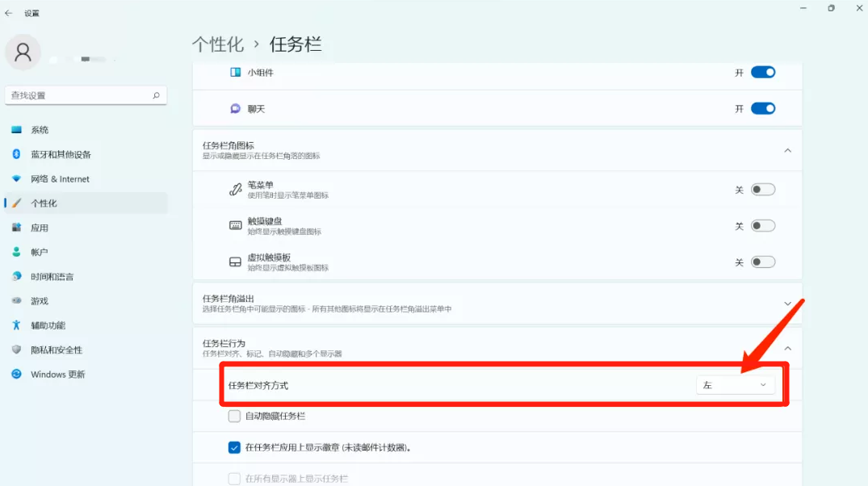Viewport: 868px width, 486px height.
Task: Minimize the 设置 window
Action: pos(803,8)
